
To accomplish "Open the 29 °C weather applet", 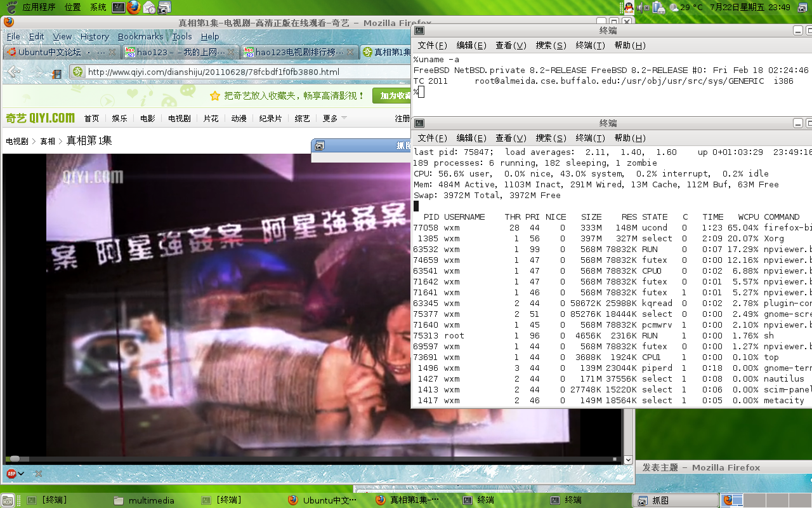I will click(x=685, y=8).
